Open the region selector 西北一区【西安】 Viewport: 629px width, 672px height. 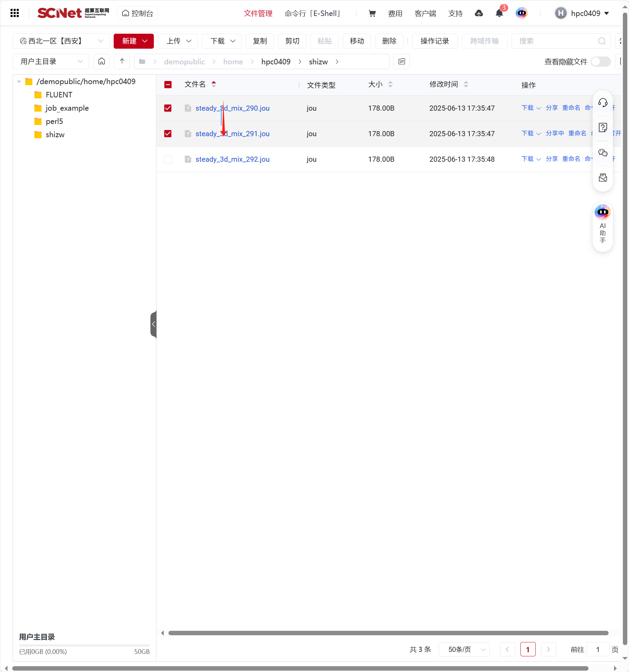point(61,41)
